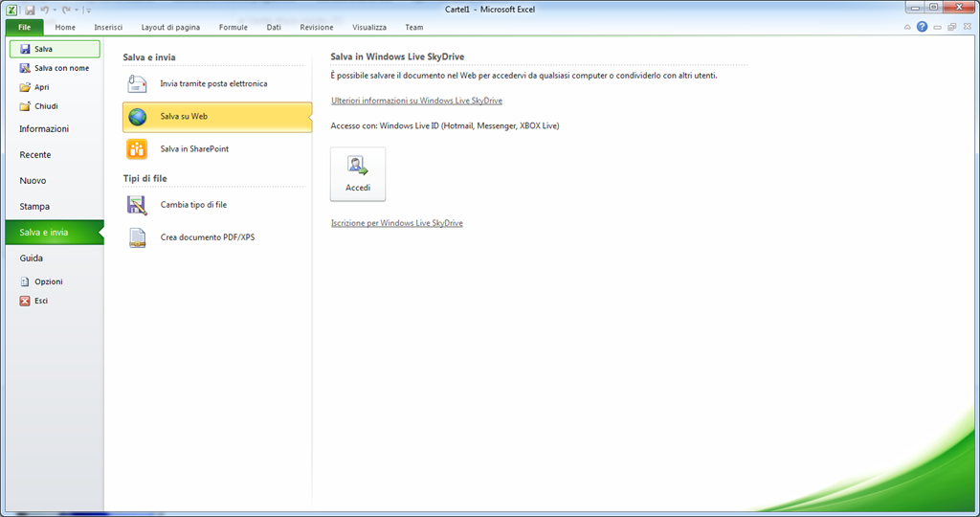
Task: Switch to the Inserisci ribbon tab
Action: (108, 28)
